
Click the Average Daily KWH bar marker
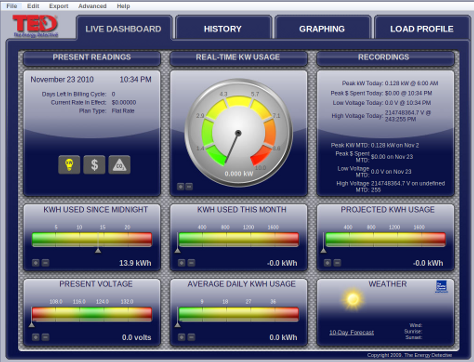pos(178,324)
